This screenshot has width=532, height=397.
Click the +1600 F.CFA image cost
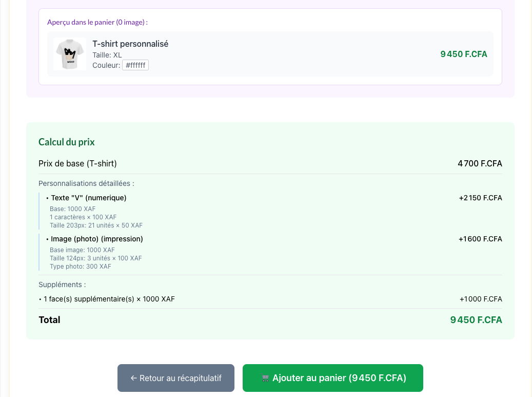pos(480,239)
